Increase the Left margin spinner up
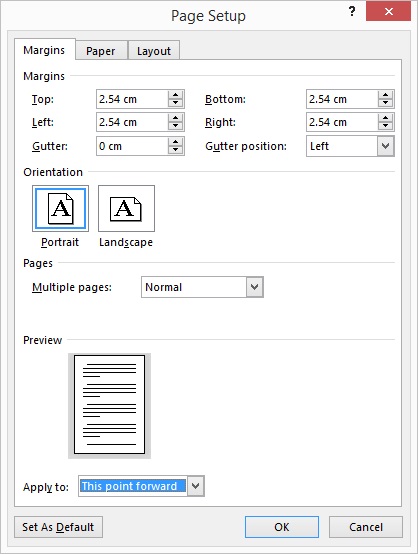Screen dimensions: 418x554 [x=176, y=118]
